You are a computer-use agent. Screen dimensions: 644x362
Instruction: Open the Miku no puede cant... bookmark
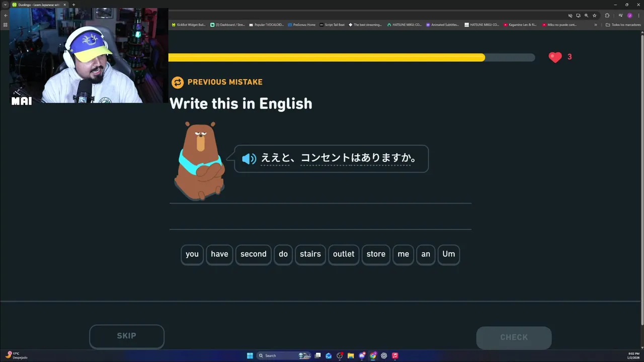click(x=559, y=25)
